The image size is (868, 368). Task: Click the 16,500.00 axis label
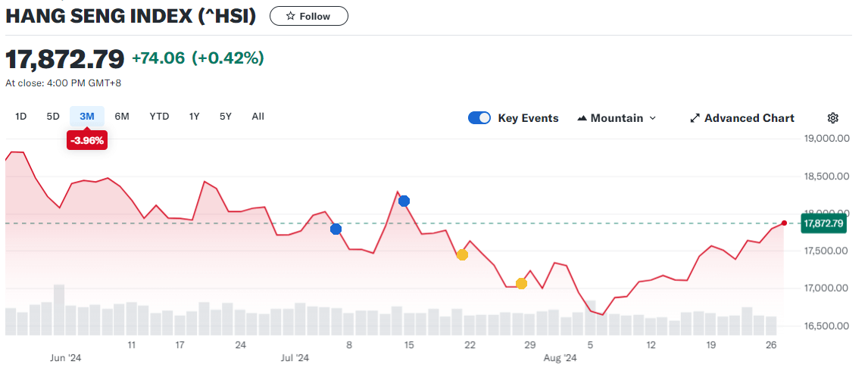click(x=826, y=326)
